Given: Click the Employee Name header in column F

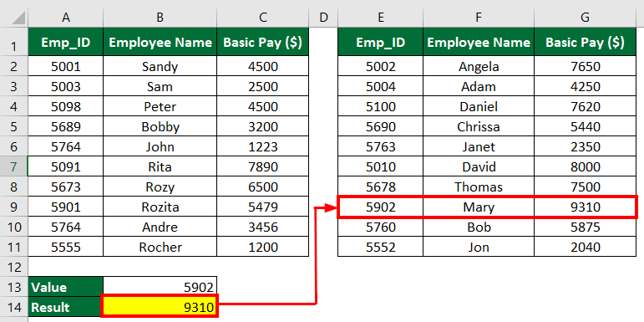Looking at the screenshot, I should click(479, 42).
